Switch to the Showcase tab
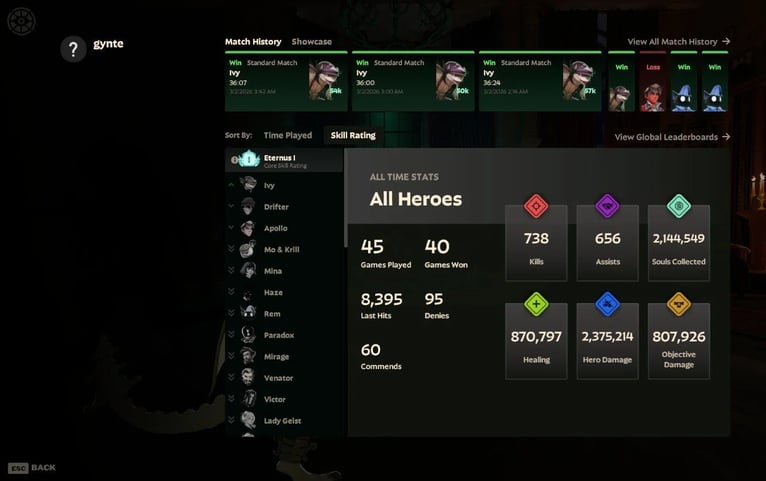Screen dimensions: 766x481 point(312,42)
